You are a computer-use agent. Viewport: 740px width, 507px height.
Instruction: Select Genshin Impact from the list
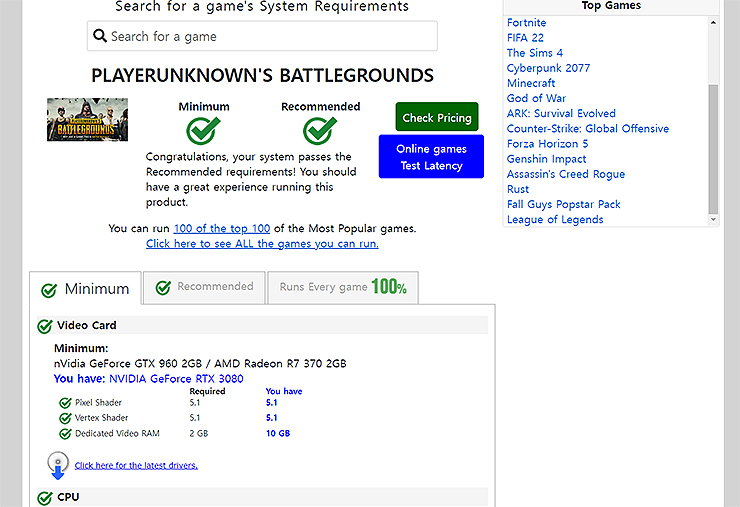pyautogui.click(x=547, y=159)
